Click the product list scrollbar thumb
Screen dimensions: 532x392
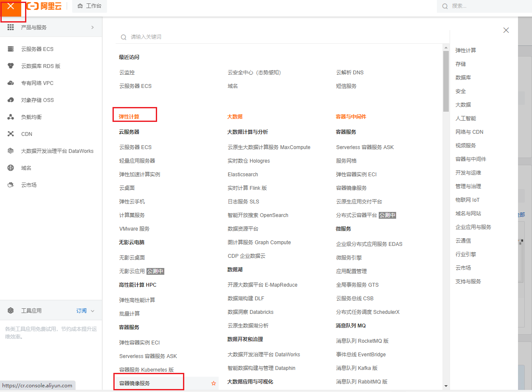(x=446, y=81)
